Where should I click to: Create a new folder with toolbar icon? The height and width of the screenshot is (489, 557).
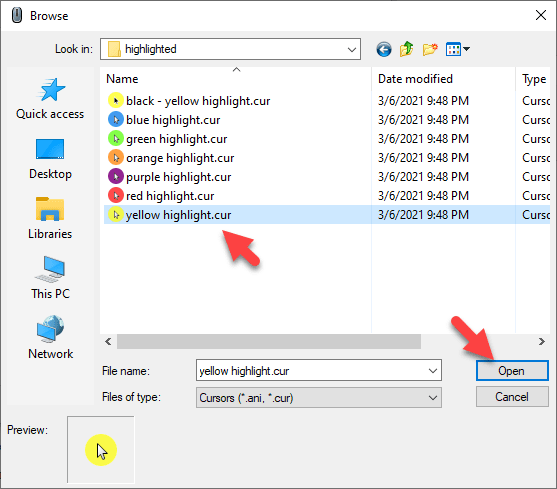pos(430,49)
